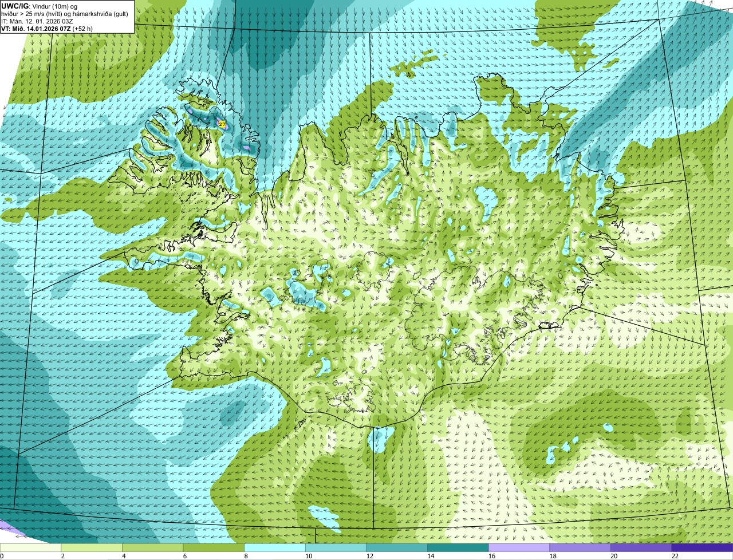
Task: Click the 'IT: Mán. 12. 01. 2026 03Z' line
Action: [37, 21]
